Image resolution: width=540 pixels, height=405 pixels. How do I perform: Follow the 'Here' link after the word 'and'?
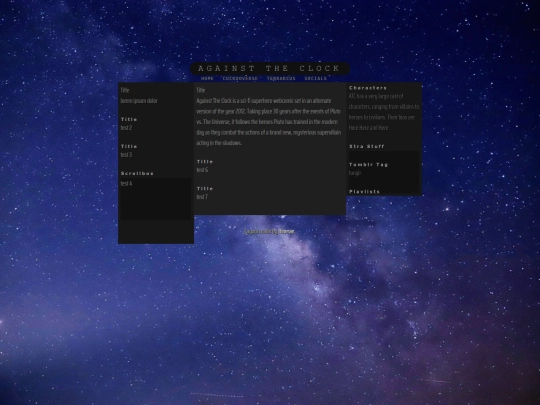[383, 128]
